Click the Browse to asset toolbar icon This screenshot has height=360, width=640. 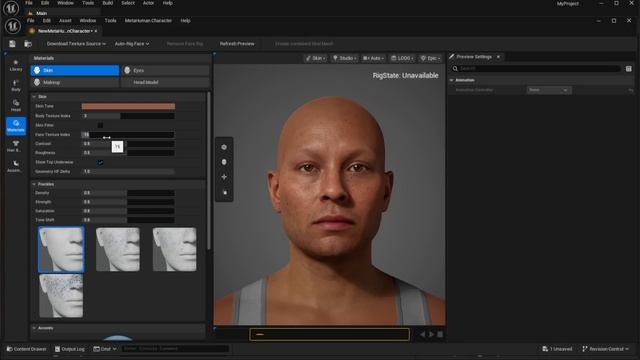[x=28, y=44]
